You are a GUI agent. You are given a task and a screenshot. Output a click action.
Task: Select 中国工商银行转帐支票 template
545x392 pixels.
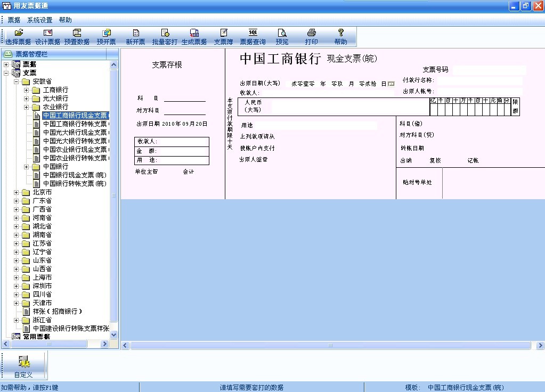(x=76, y=124)
